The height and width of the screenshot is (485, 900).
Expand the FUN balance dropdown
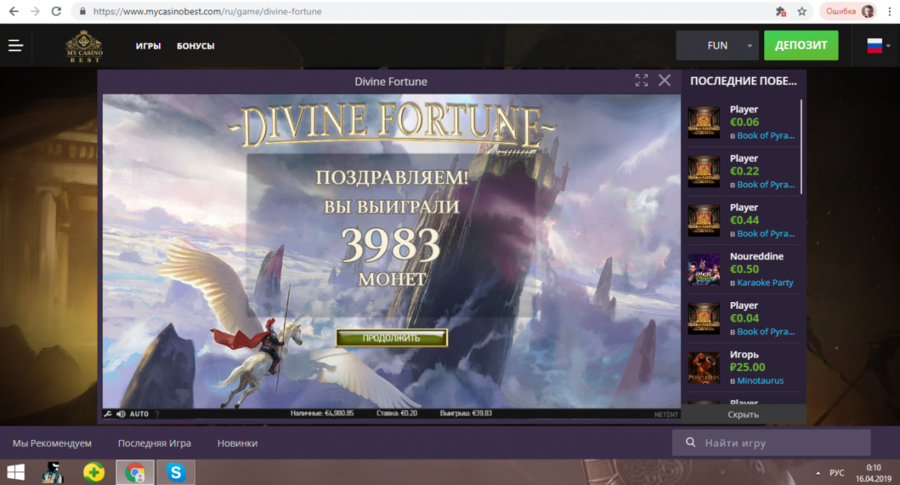tap(717, 45)
